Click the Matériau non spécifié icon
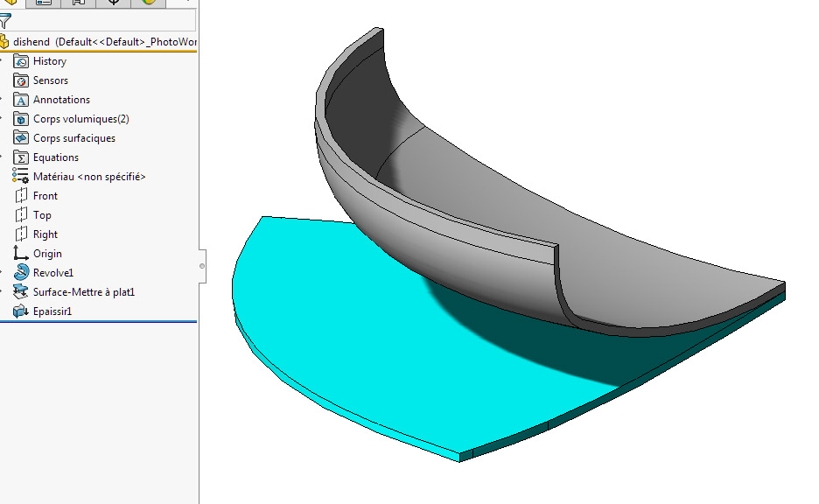 [x=19, y=176]
